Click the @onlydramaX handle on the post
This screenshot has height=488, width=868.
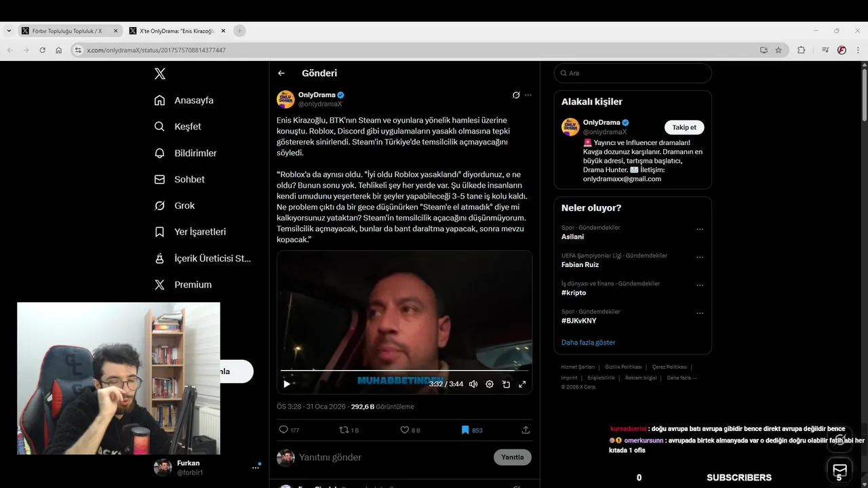[320, 104]
